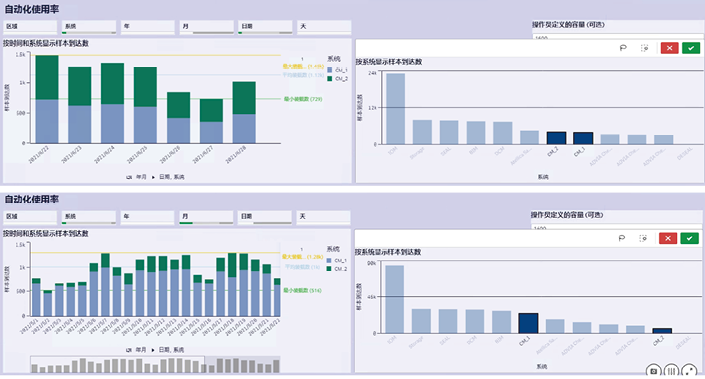Select the TCM bar in the 90k-axis chart
The height and width of the screenshot is (379, 705).
(x=394, y=299)
